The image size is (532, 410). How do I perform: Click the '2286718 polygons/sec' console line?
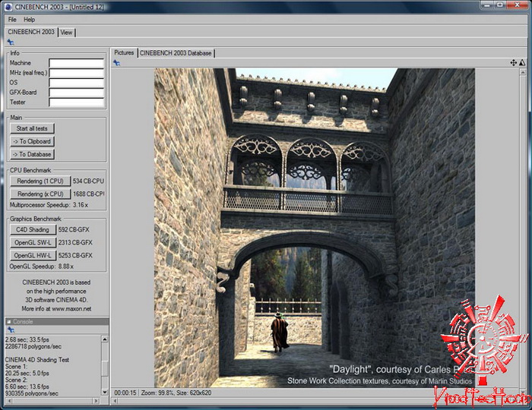pos(33,346)
